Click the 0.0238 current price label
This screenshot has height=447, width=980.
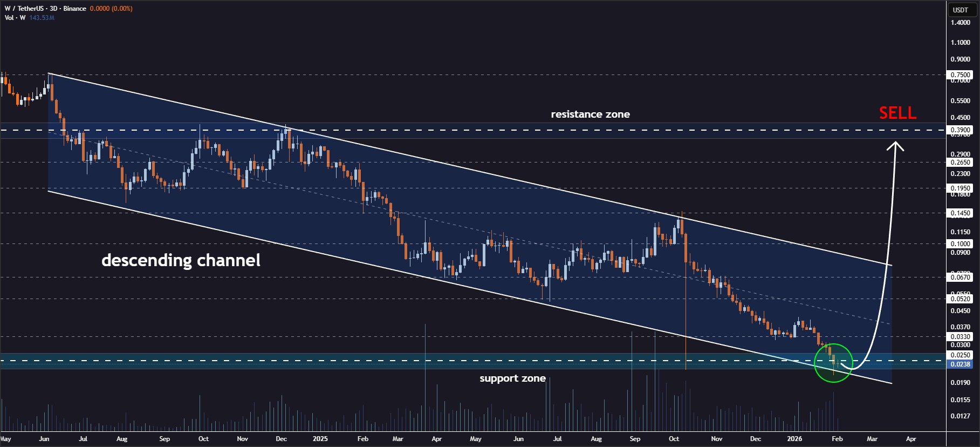point(960,364)
